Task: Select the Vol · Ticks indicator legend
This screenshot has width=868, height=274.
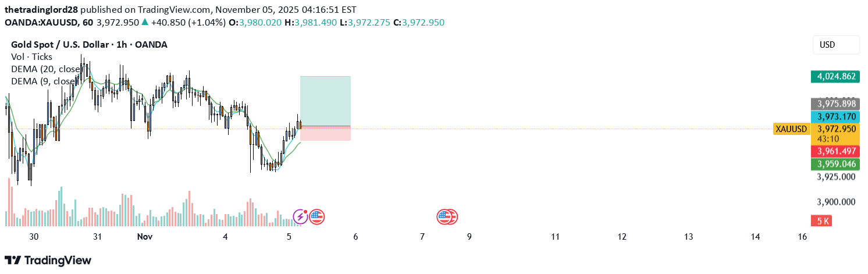Action: tap(31, 57)
